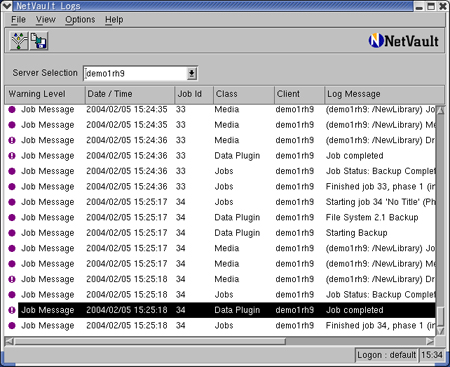Sort by Class column header
Viewport: 450px width, 367px height.
(x=244, y=94)
